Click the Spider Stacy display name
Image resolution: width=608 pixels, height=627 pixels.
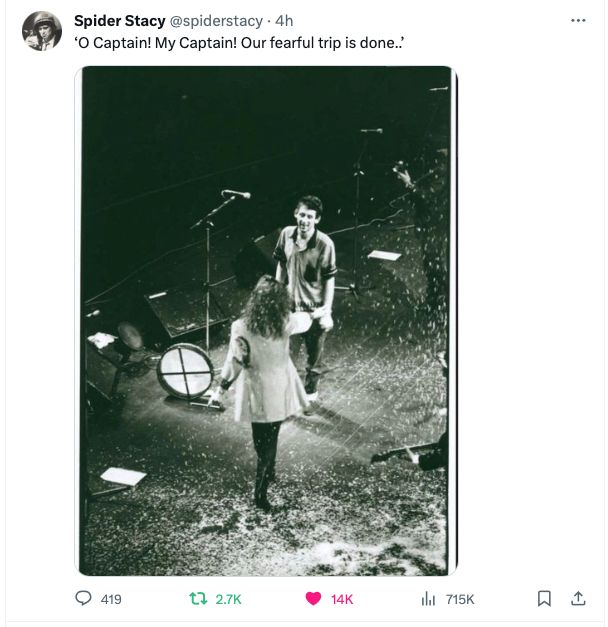pyautogui.click(x=119, y=20)
